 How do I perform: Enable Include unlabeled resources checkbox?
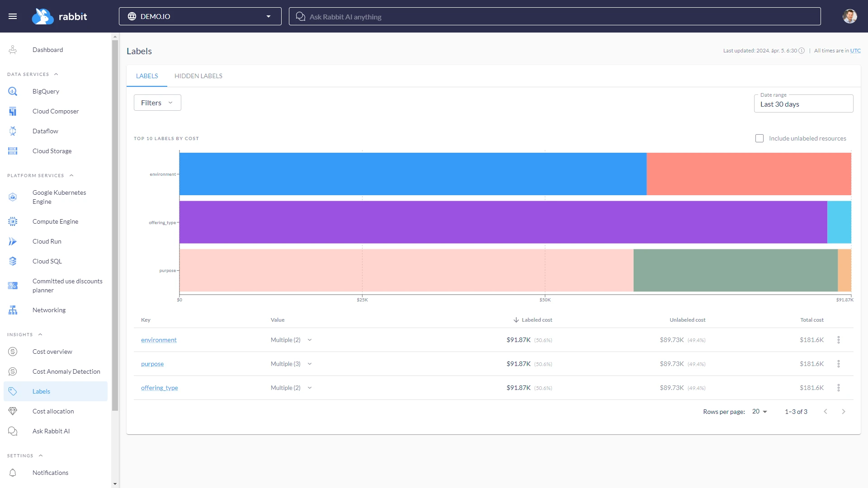point(759,138)
